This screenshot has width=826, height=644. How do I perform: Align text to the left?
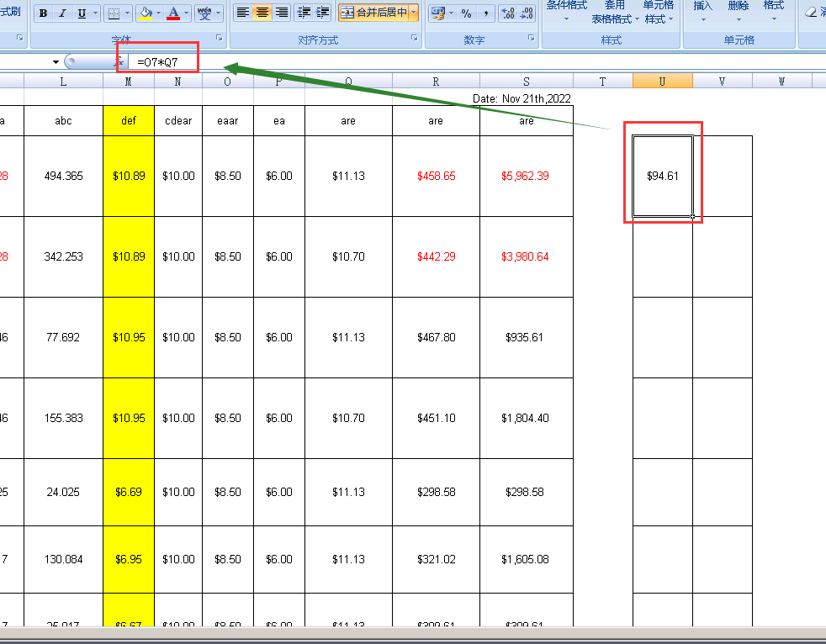(x=242, y=13)
